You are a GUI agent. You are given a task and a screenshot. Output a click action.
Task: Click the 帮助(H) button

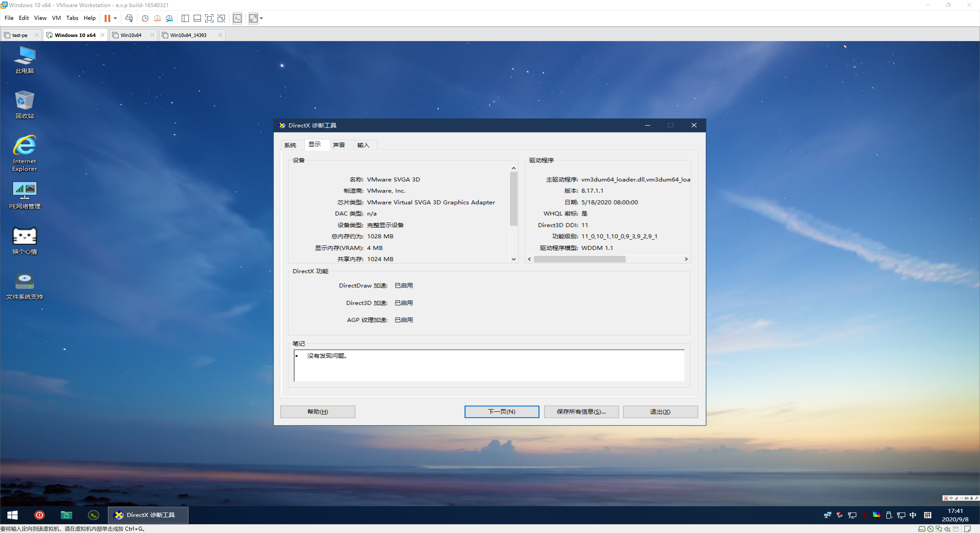pos(318,412)
